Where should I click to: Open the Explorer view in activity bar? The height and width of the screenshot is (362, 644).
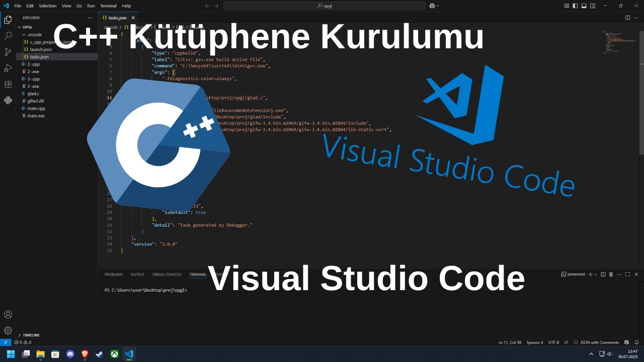tap(8, 20)
